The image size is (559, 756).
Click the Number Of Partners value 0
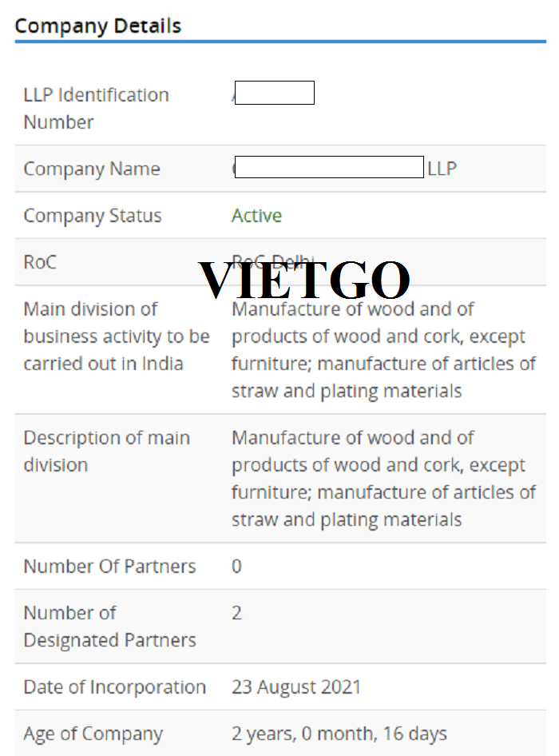point(236,566)
